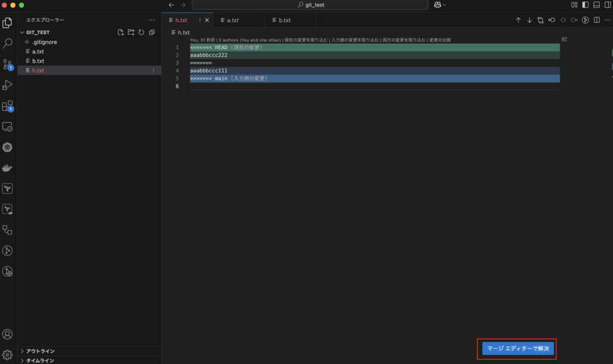The width and height of the screenshot is (613, 364).
Task: Close the h.txt editor tab
Action: (207, 20)
